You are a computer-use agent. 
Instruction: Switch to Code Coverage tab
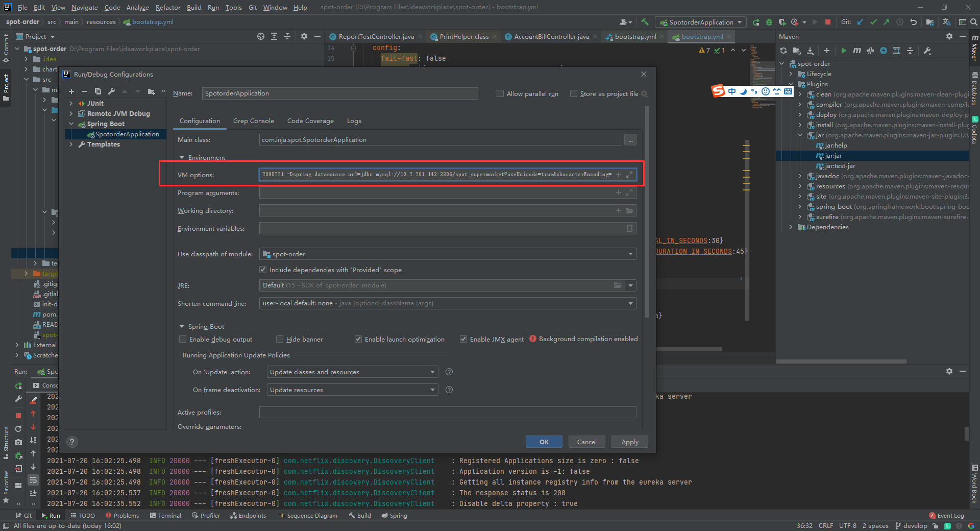click(310, 121)
